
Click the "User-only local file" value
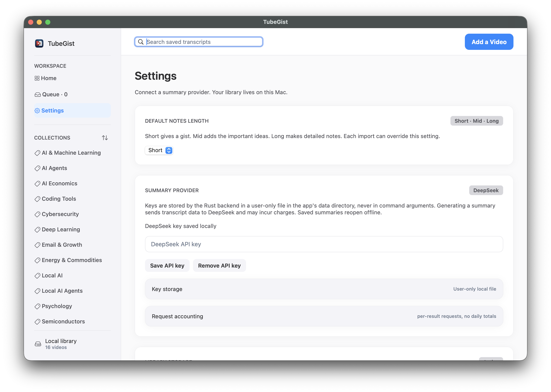pos(474,289)
